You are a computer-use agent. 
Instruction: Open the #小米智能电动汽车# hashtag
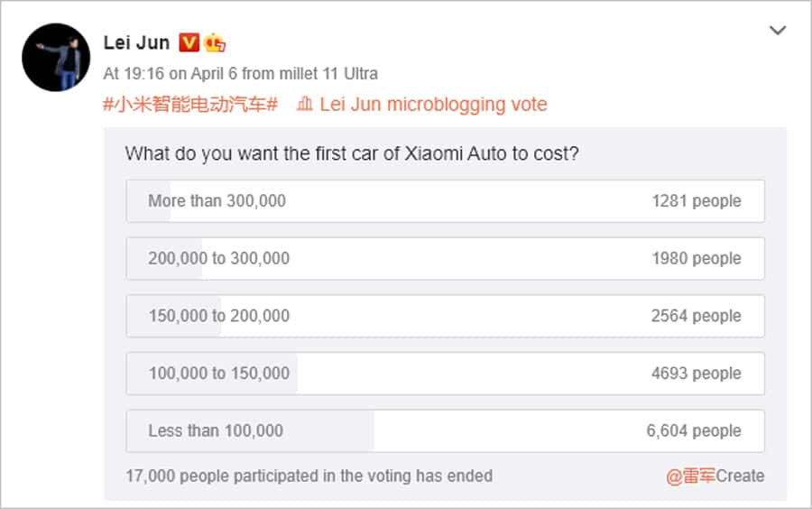[189, 105]
